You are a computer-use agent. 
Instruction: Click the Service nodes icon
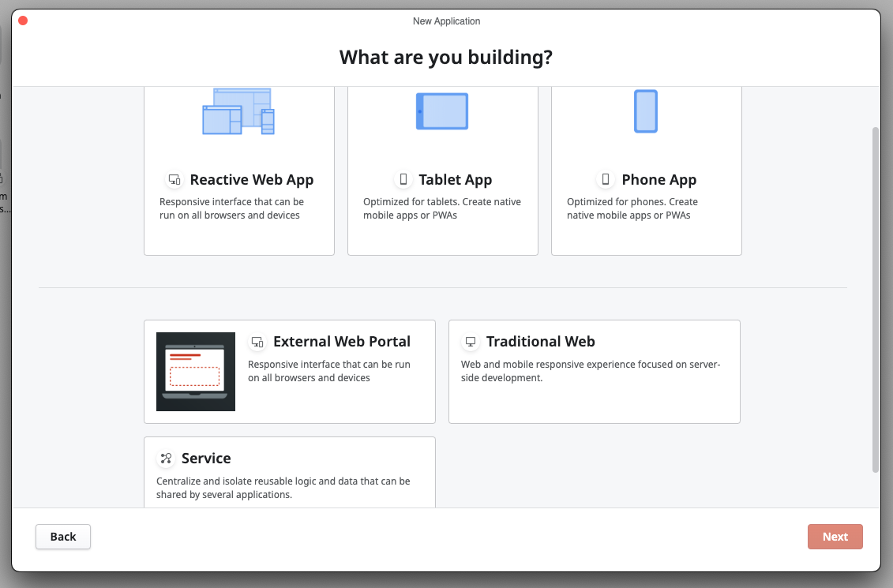point(166,459)
